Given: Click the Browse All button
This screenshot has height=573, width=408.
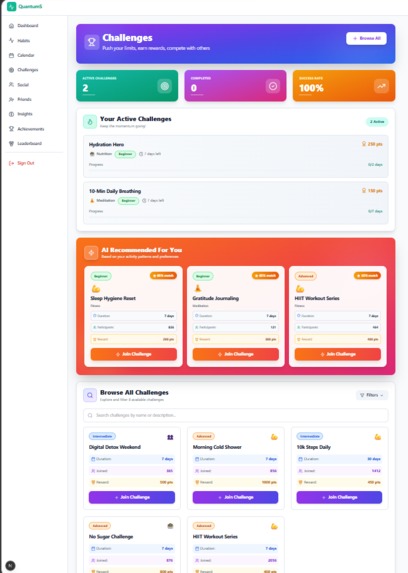Looking at the screenshot, I should coord(366,38).
